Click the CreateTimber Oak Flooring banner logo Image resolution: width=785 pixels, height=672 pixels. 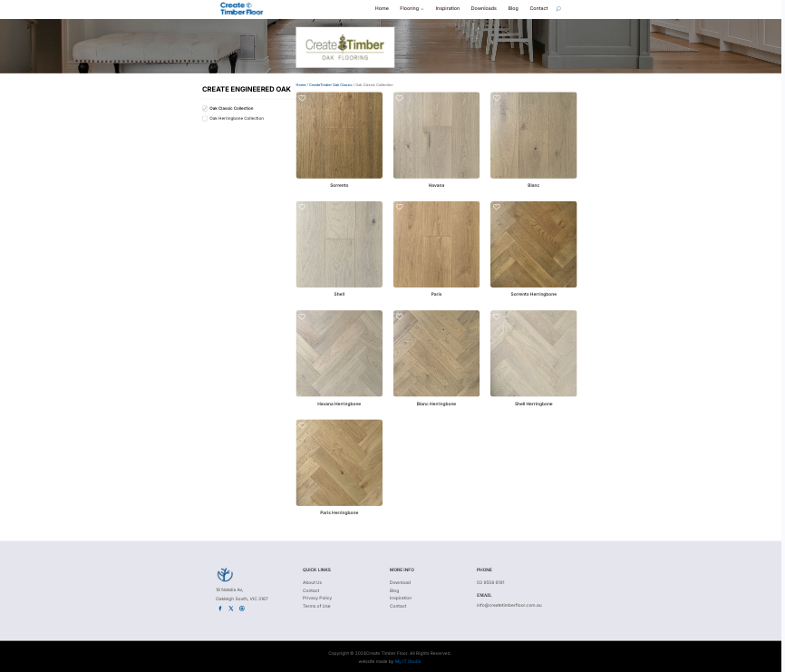[x=345, y=47]
